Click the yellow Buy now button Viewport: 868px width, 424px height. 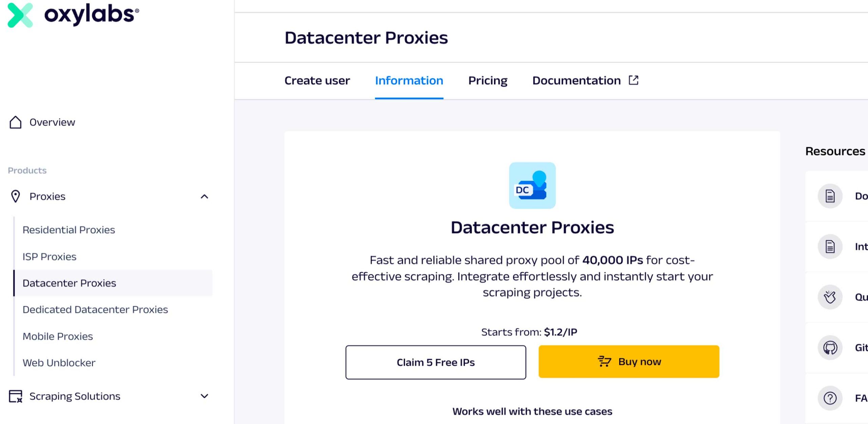coord(629,362)
